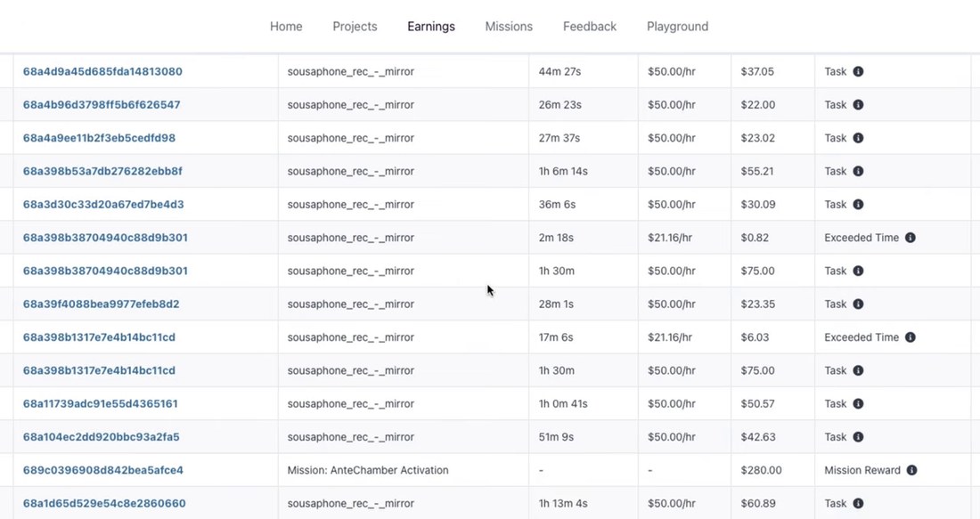Click the "Mission: AnteChamber Activation" cell
The height and width of the screenshot is (519, 980).
(403, 470)
